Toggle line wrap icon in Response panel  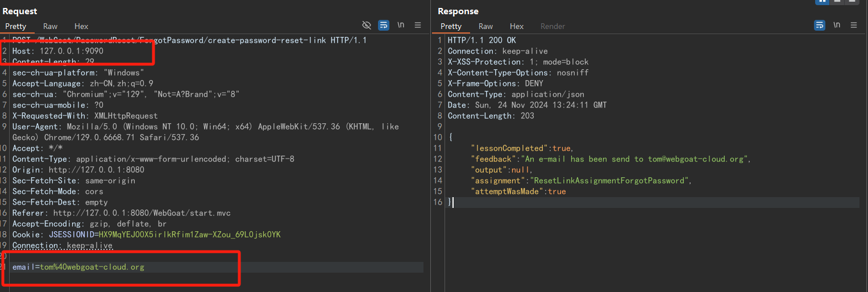click(820, 25)
